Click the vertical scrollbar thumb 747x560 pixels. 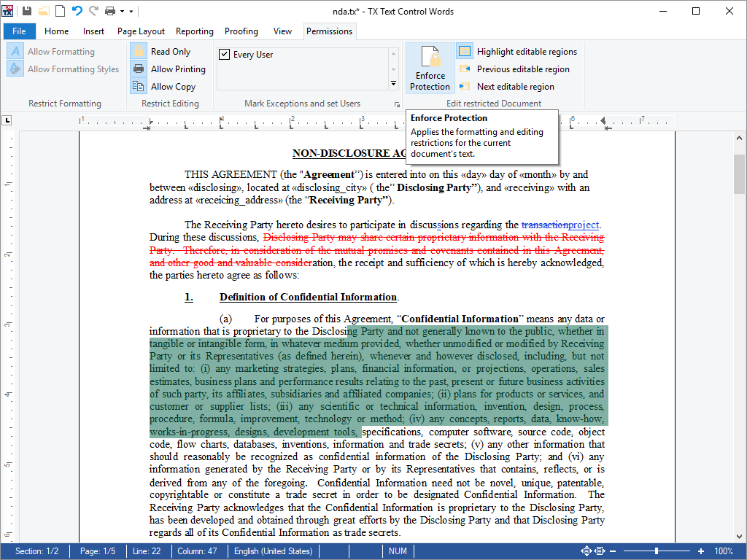[739, 174]
